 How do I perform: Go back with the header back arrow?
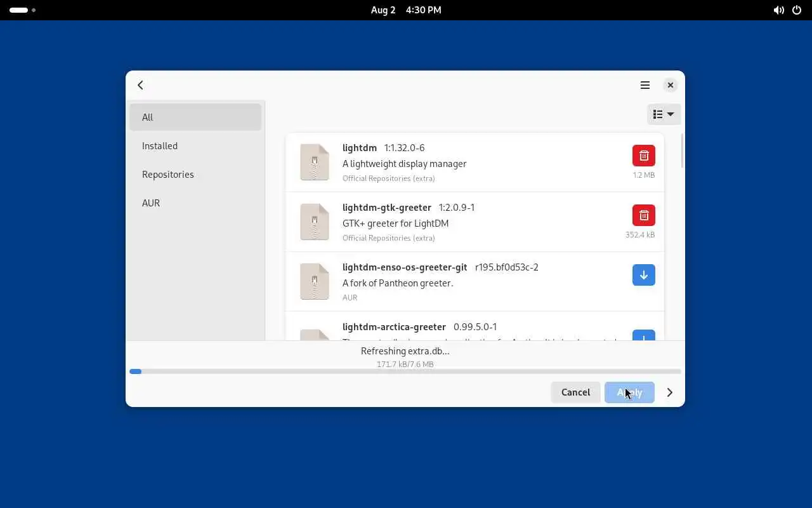click(x=140, y=85)
